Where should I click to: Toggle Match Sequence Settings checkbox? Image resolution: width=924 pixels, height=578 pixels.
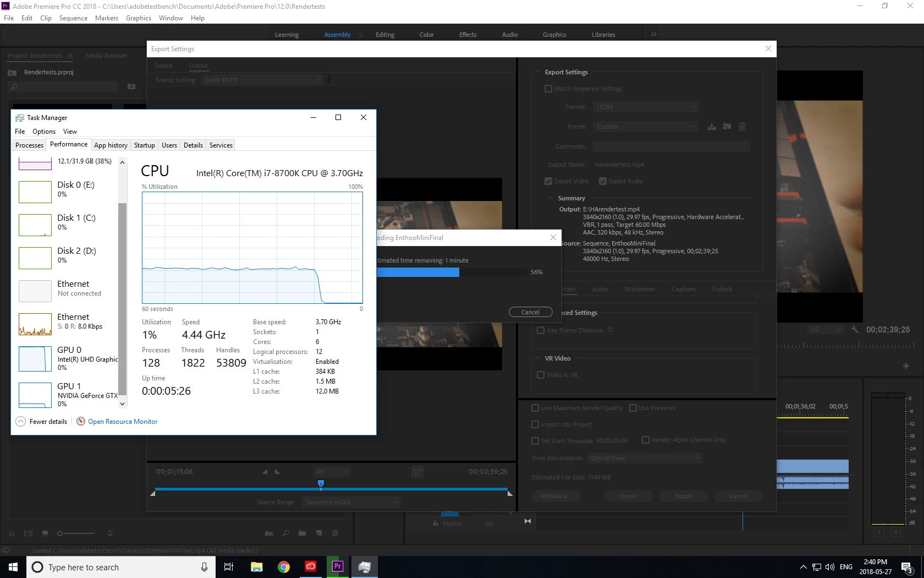pyautogui.click(x=548, y=89)
